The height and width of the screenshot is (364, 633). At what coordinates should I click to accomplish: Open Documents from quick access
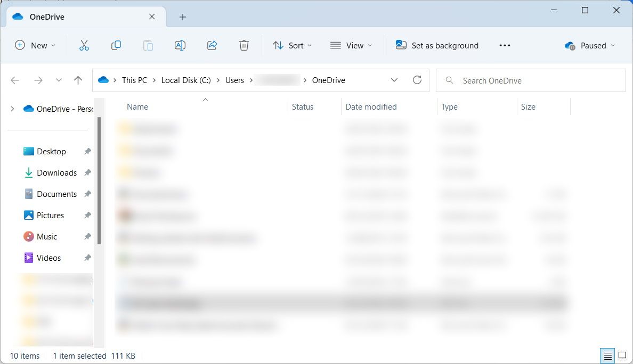pyautogui.click(x=56, y=194)
